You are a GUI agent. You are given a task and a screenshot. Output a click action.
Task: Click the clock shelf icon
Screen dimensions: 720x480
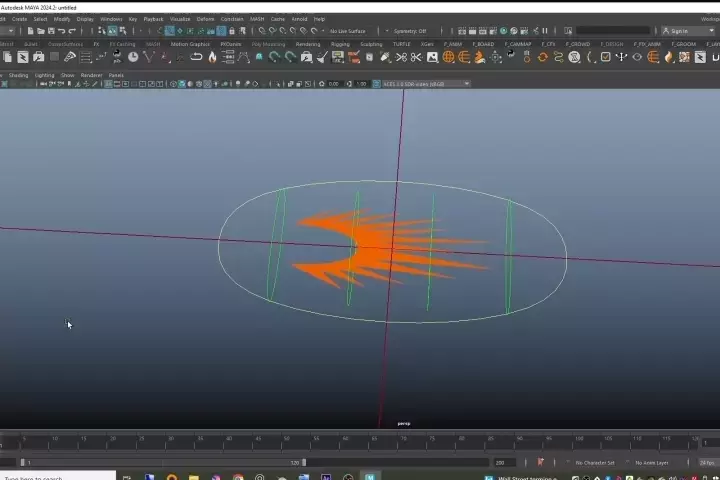(133, 57)
